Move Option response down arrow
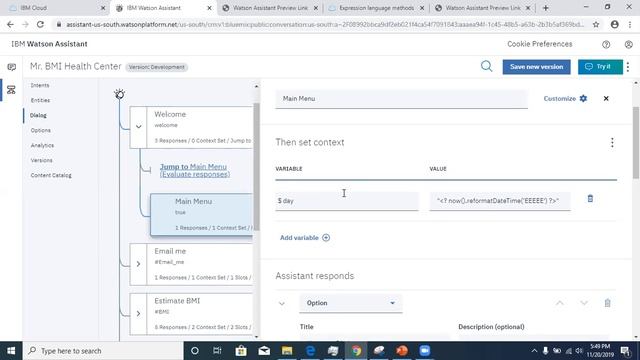This screenshot has height=360, width=640. [x=584, y=303]
